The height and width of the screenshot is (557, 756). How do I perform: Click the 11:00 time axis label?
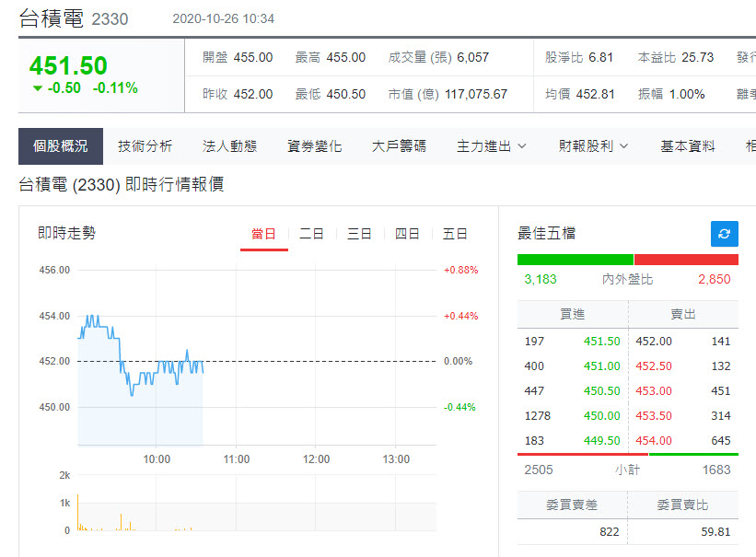click(x=237, y=459)
